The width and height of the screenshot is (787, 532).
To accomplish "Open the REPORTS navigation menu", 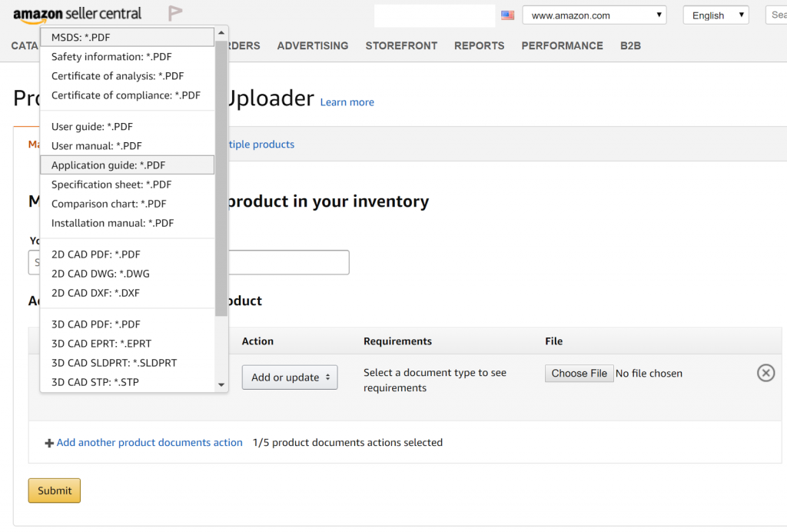I will 480,45.
